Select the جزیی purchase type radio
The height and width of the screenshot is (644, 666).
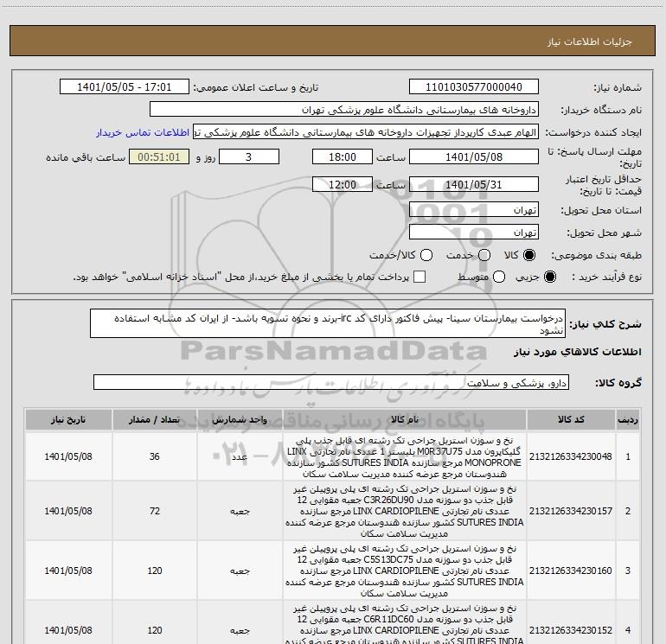click(550, 277)
